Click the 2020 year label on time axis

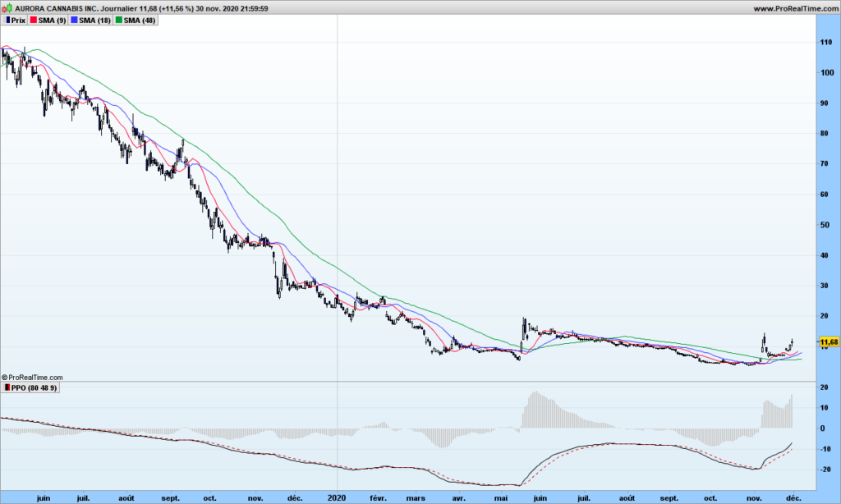[x=338, y=498]
